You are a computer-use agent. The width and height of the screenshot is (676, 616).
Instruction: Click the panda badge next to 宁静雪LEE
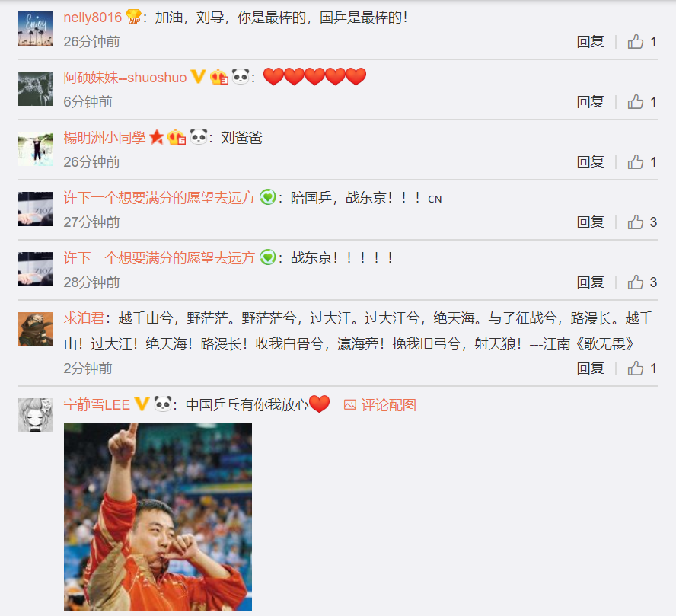tap(163, 404)
